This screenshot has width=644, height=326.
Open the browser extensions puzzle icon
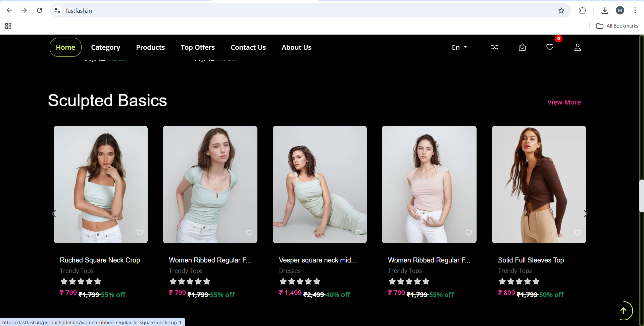(583, 11)
